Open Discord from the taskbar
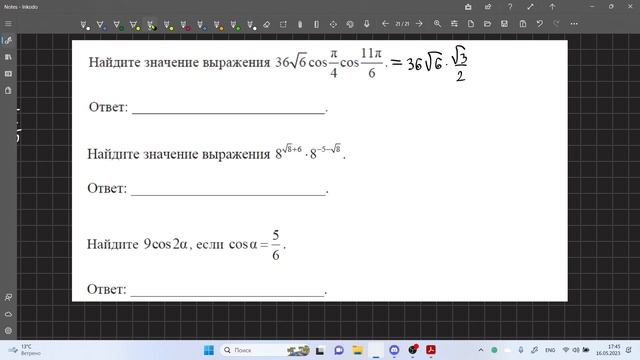This screenshot has height=360, width=640. tap(394, 350)
